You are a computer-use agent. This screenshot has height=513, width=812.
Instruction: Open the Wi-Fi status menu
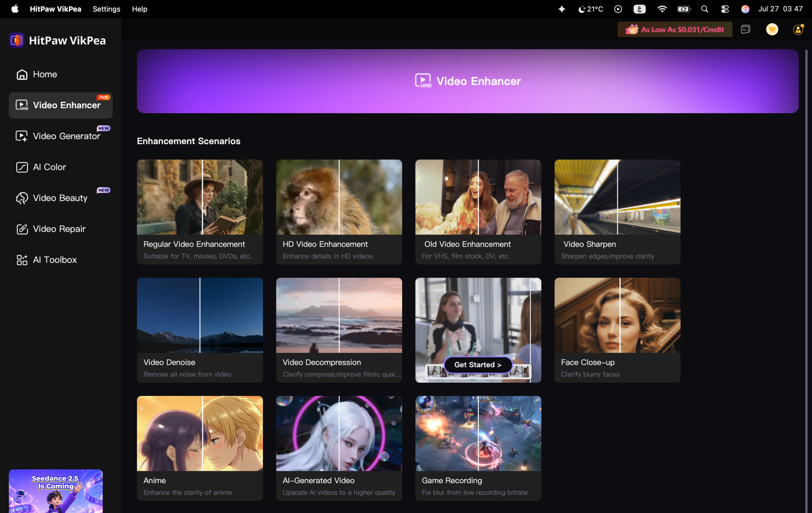click(x=662, y=9)
